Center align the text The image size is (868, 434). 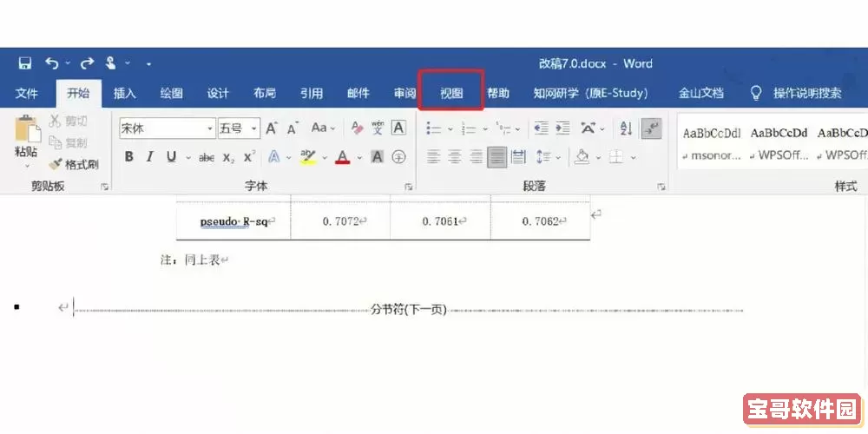click(455, 157)
